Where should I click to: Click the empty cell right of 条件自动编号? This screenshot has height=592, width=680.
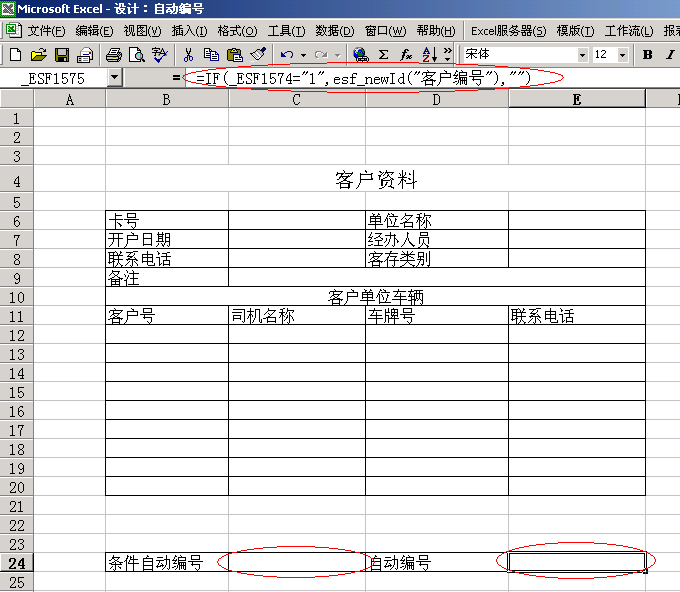pos(297,563)
